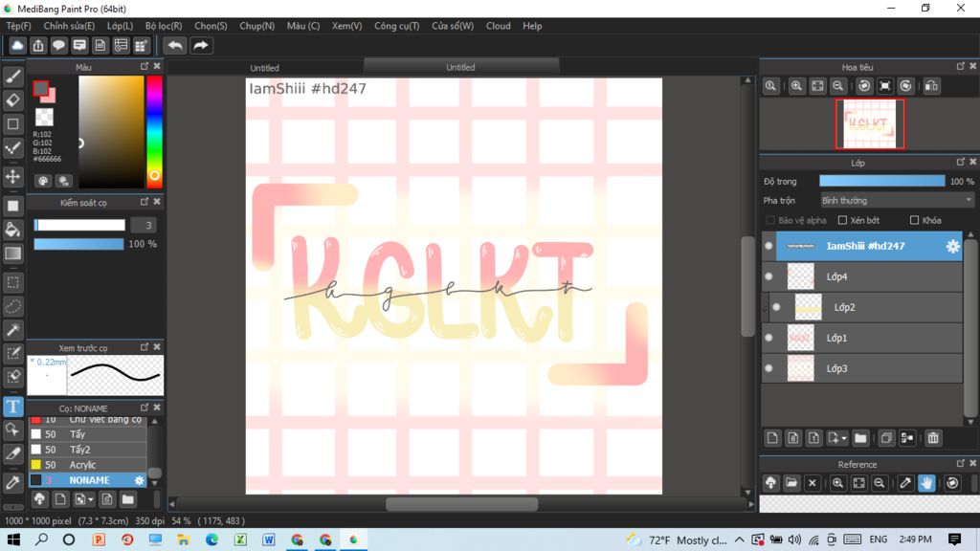Select the rectangular Select tool
Image resolution: width=980 pixels, height=551 pixels.
click(x=12, y=282)
